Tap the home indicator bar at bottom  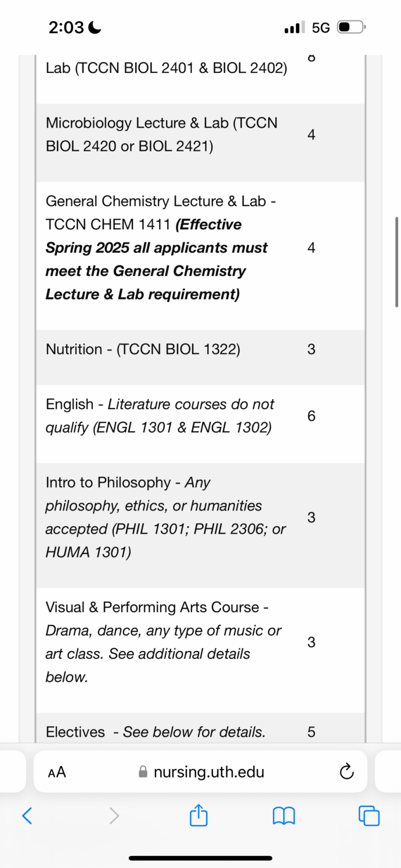click(200, 858)
